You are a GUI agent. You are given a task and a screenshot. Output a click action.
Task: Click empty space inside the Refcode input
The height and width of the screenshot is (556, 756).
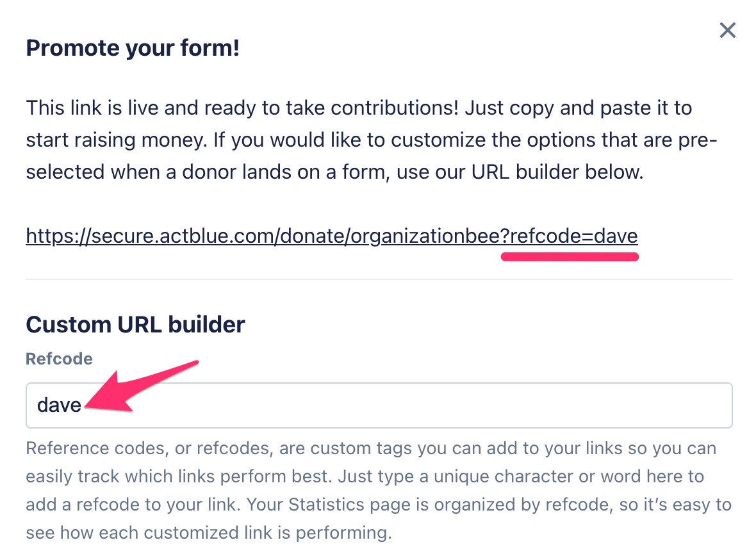point(410,405)
